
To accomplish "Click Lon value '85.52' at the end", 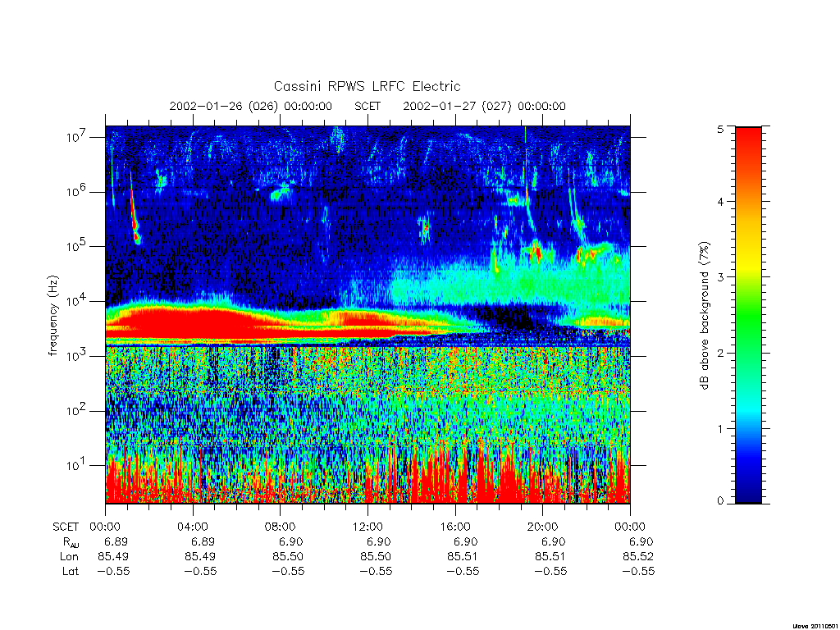I will pyautogui.click(x=638, y=557).
